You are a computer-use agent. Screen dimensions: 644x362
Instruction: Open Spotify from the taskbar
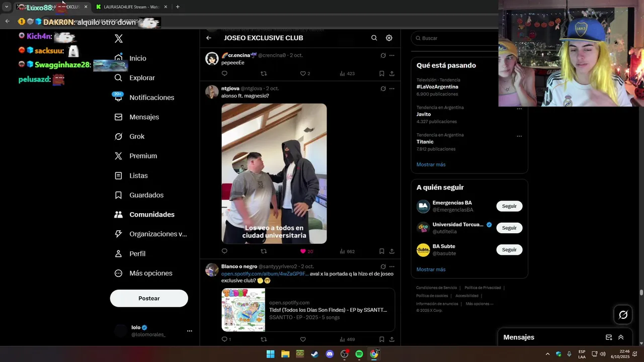coord(359,354)
